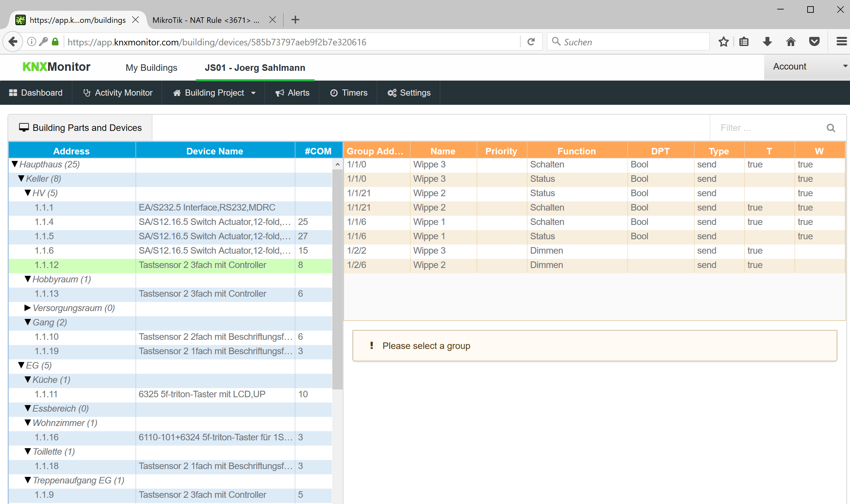Expand the Versorgungsraum (0) tree node

tap(28, 308)
